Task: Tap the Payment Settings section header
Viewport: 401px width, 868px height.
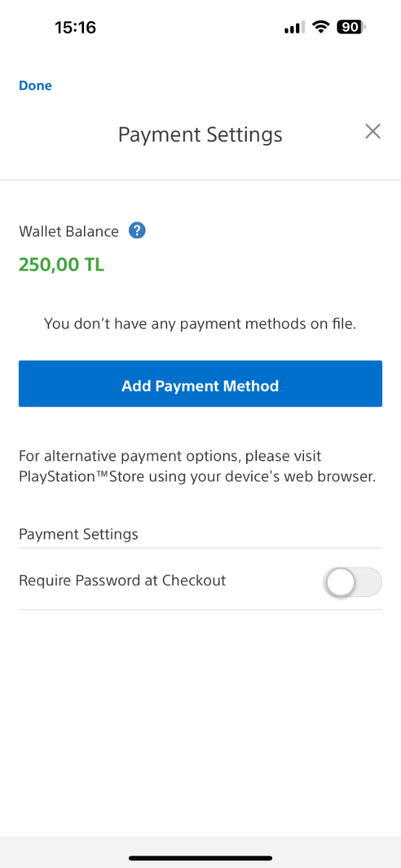Action: tap(78, 535)
